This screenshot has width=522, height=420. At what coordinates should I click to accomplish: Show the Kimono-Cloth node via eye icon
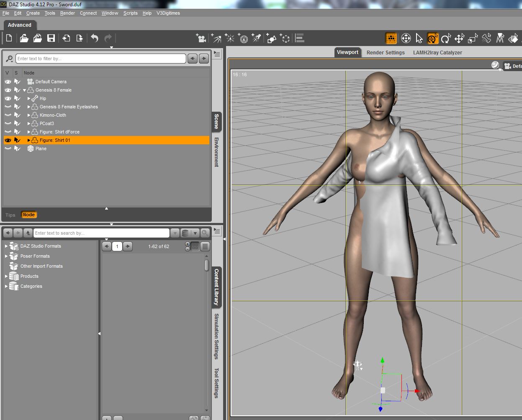pyautogui.click(x=8, y=115)
